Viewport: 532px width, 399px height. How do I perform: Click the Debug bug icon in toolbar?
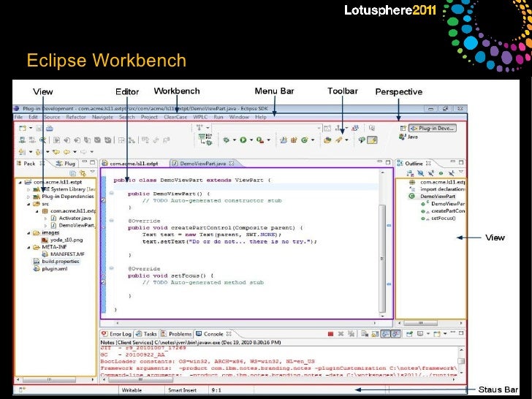pyautogui.click(x=226, y=140)
